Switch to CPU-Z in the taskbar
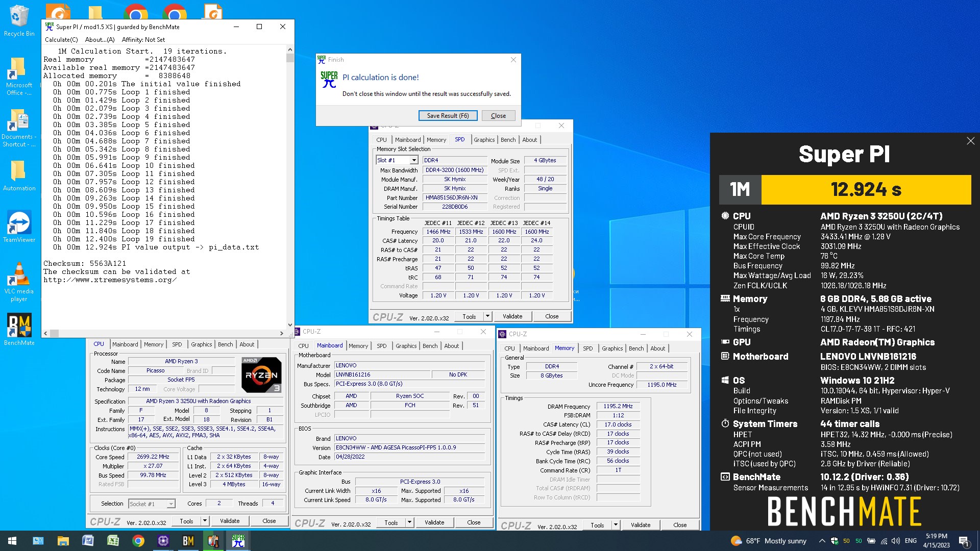 tap(163, 541)
